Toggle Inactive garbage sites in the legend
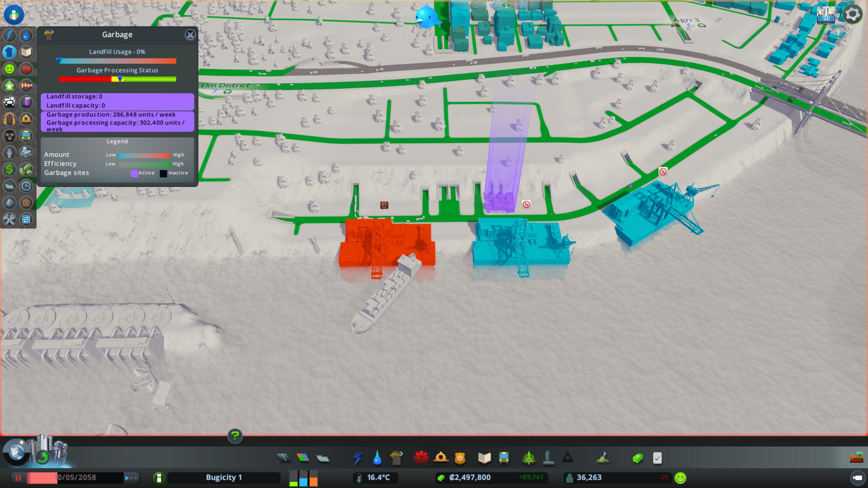 pos(163,173)
